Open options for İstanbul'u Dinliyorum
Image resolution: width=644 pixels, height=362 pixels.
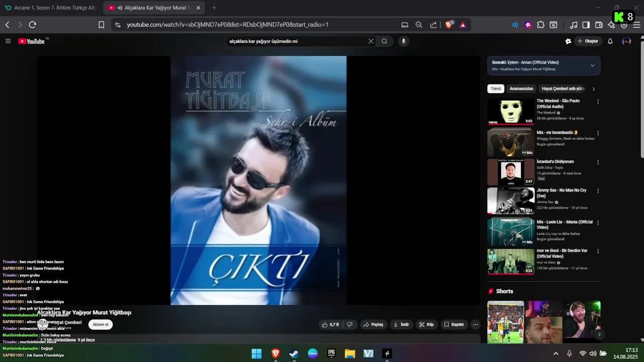598,162
